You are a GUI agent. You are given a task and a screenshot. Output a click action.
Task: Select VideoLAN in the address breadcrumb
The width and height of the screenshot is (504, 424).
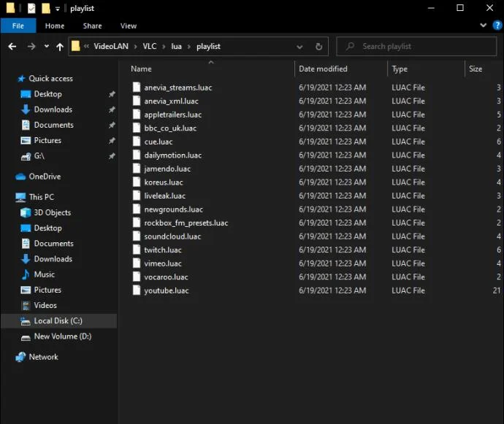click(111, 47)
